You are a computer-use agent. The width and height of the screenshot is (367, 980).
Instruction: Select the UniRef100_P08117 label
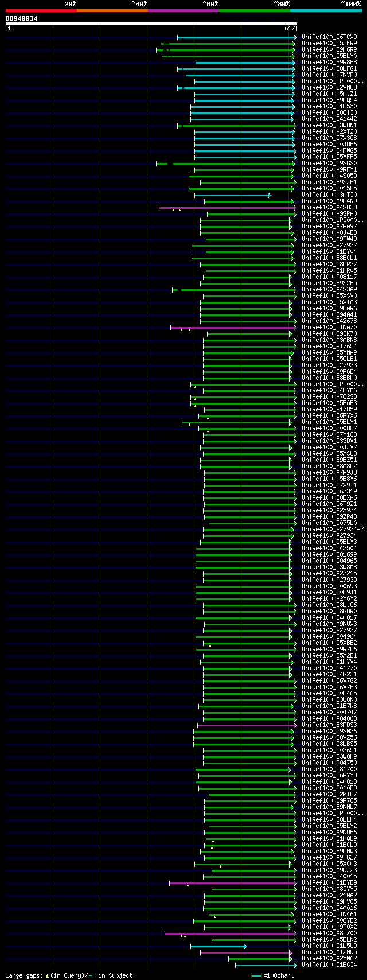329,277
